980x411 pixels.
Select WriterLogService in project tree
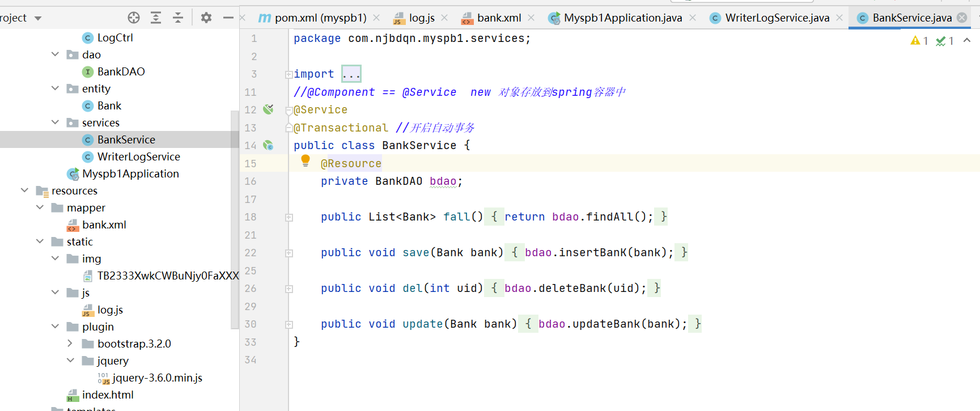click(138, 156)
